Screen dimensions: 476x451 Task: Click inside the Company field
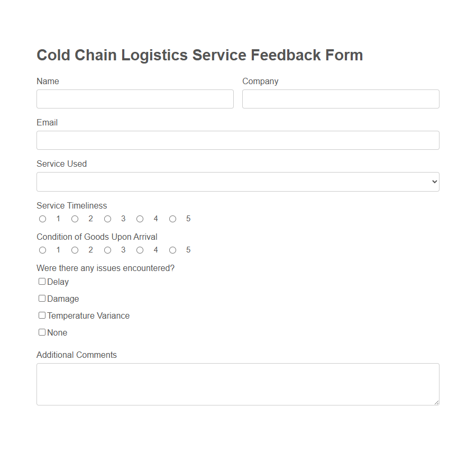pos(341,99)
